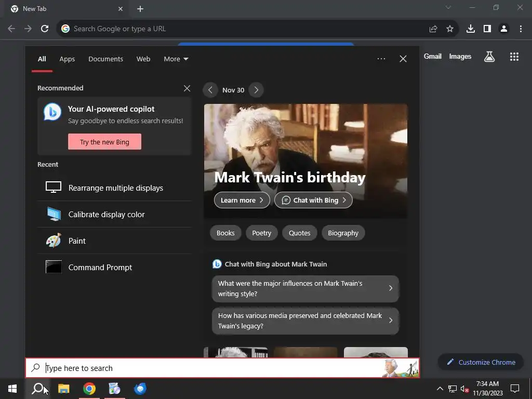
Task: Ask how media preserved Twain's legacy
Action: tap(305, 321)
